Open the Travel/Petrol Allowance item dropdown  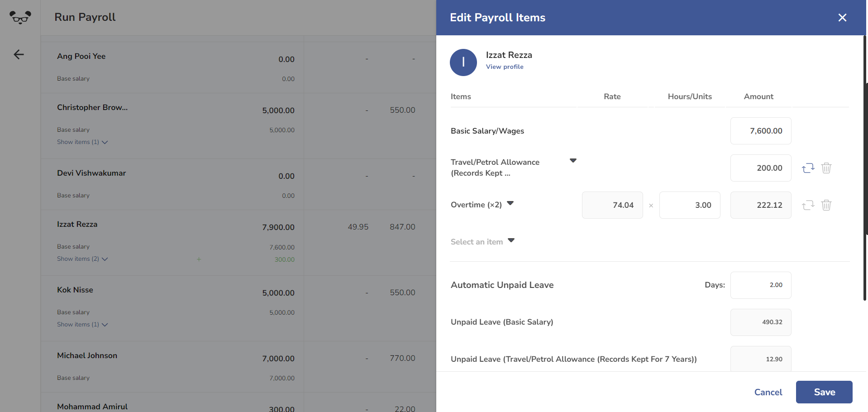[573, 160]
